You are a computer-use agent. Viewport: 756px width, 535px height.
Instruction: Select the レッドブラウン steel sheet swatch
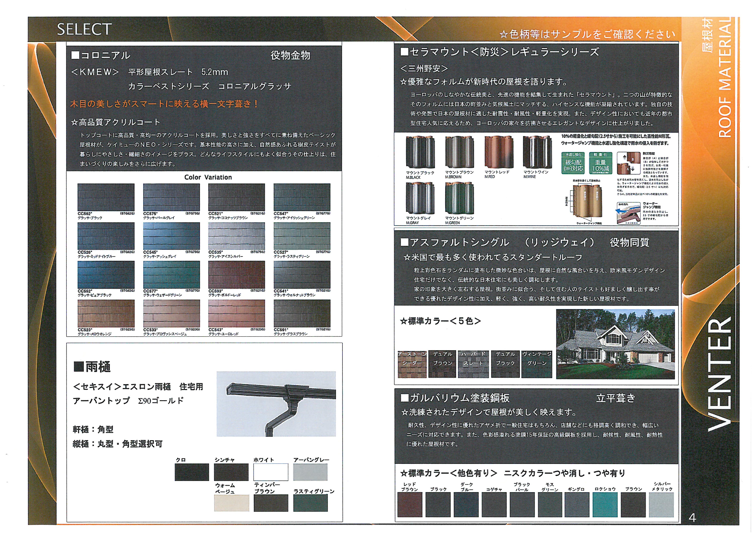(x=410, y=505)
